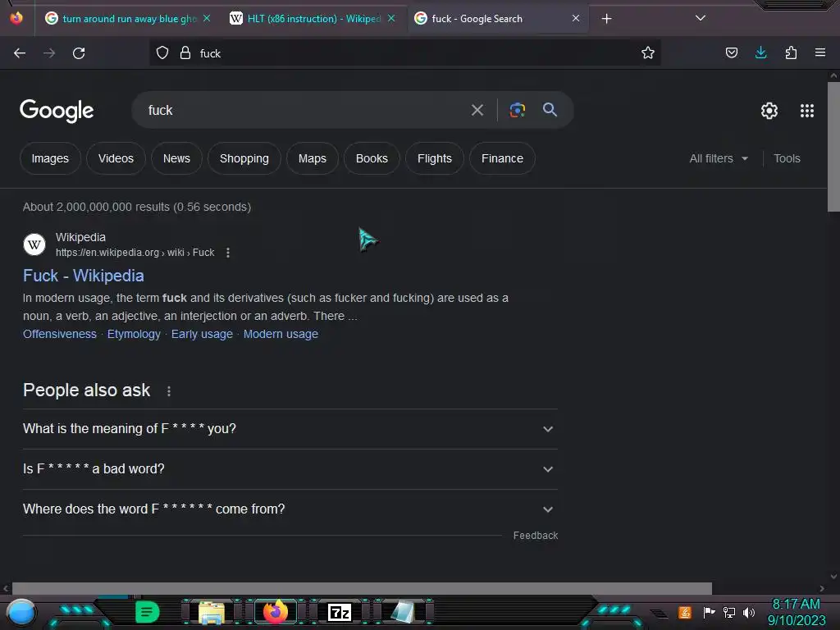
Task: Expand 'Where does the word come from?'
Action: (x=290, y=509)
